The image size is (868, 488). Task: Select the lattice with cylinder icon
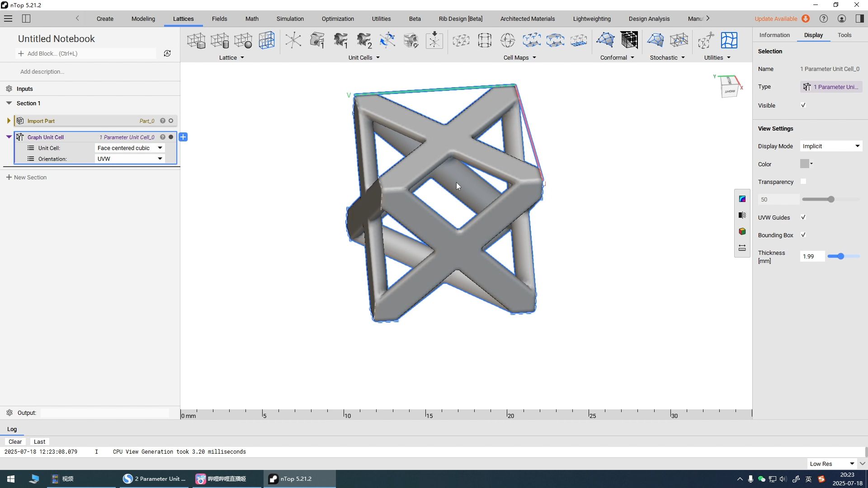(220, 40)
